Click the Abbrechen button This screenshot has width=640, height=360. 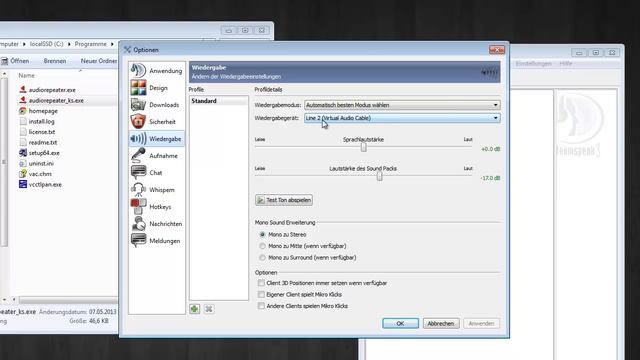(441, 323)
